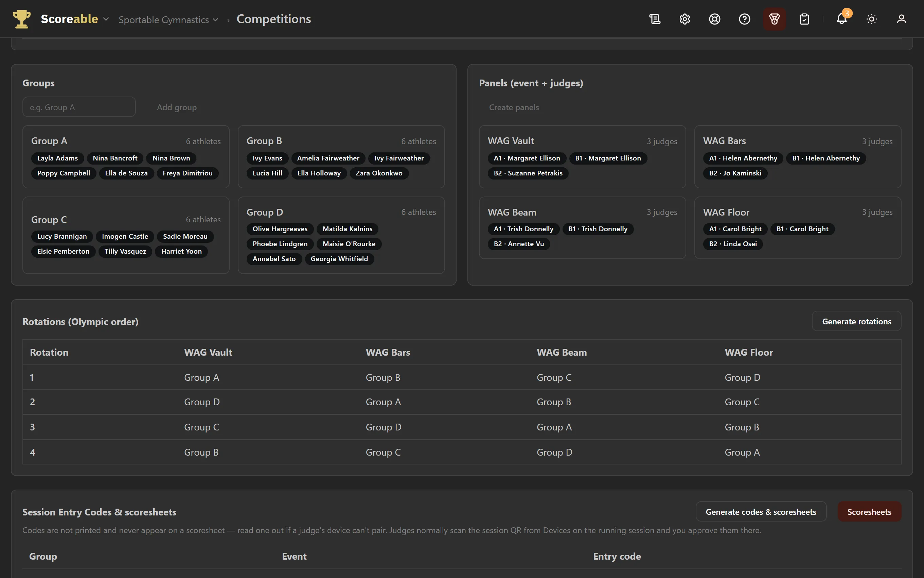Select the Tilly Vasquez athlete chip
This screenshot has height=578, width=924.
(125, 251)
